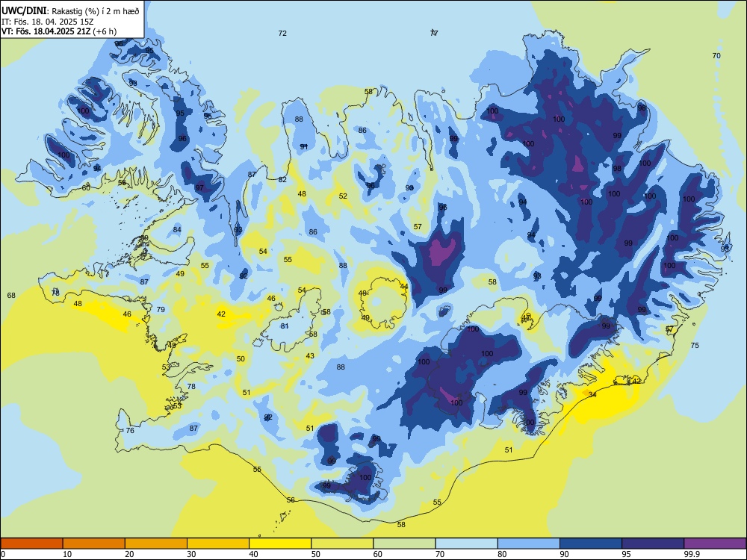Screen dimensions: 747x560
Task: Click the 'IT: Fös. 18. 04. 2025 15Z' line
Action: tap(48, 22)
